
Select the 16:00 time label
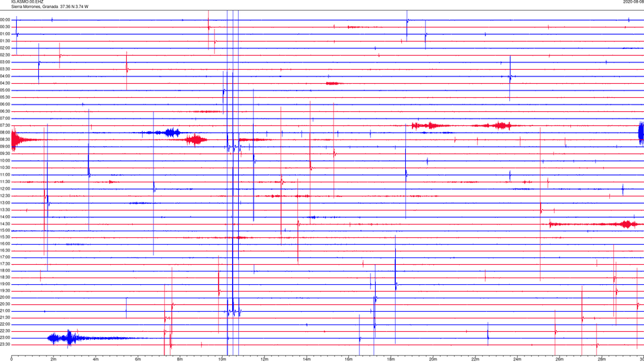click(x=5, y=244)
